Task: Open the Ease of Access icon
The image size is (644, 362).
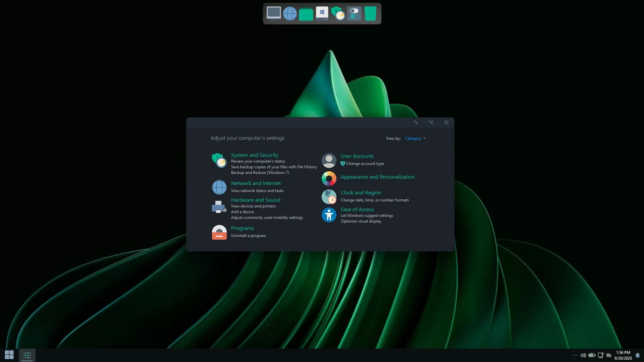Action: click(x=329, y=215)
